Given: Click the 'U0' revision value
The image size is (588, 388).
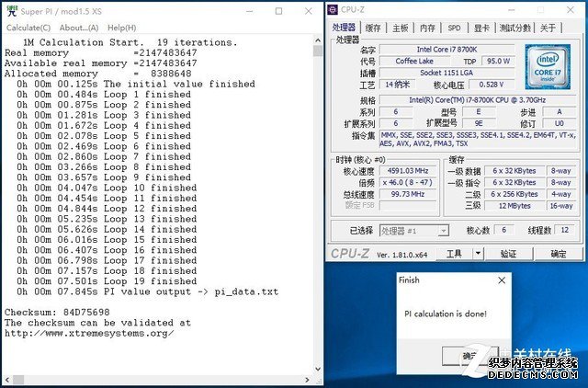Looking at the screenshot, I should pos(560,123).
